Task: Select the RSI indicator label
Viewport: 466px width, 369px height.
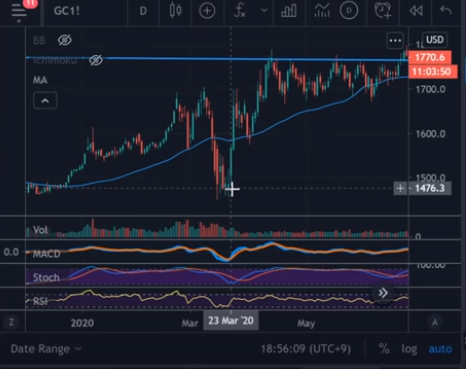Action: 40,302
